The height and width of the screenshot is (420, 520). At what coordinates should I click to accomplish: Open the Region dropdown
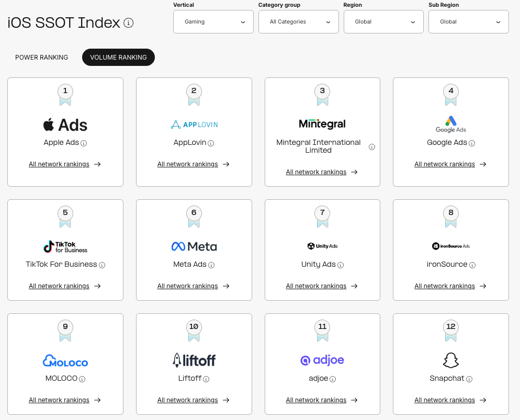383,22
